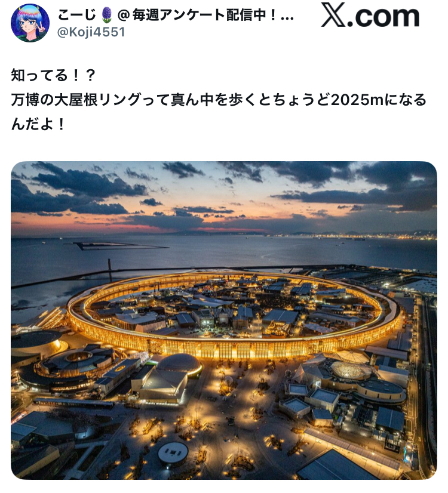This screenshot has height=493, width=448.
Task: Select the 知ってる！？ tweet line
Action: tap(53, 75)
